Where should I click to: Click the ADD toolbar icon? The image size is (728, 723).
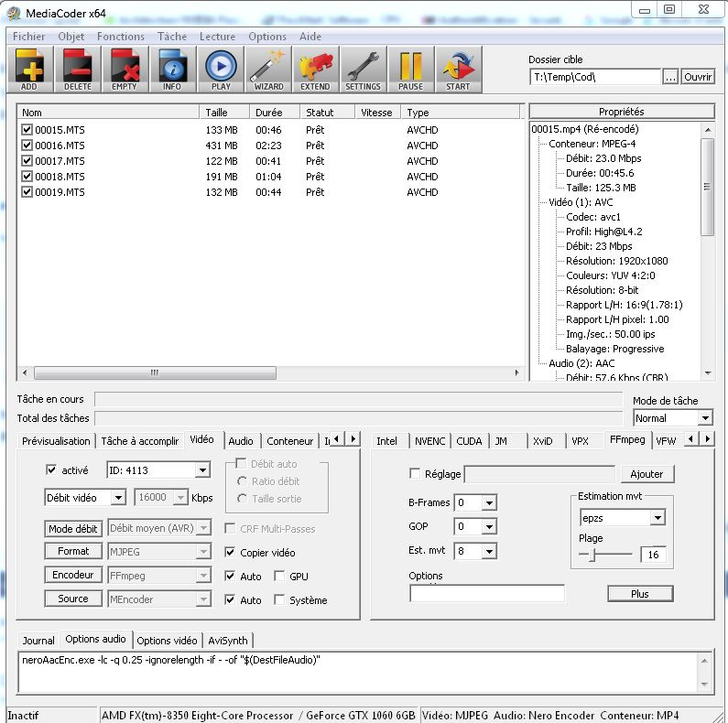click(31, 70)
